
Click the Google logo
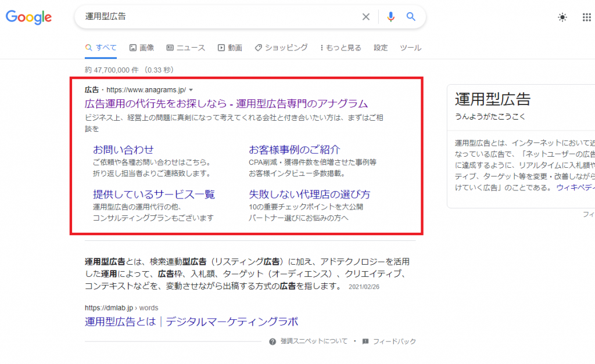29,17
